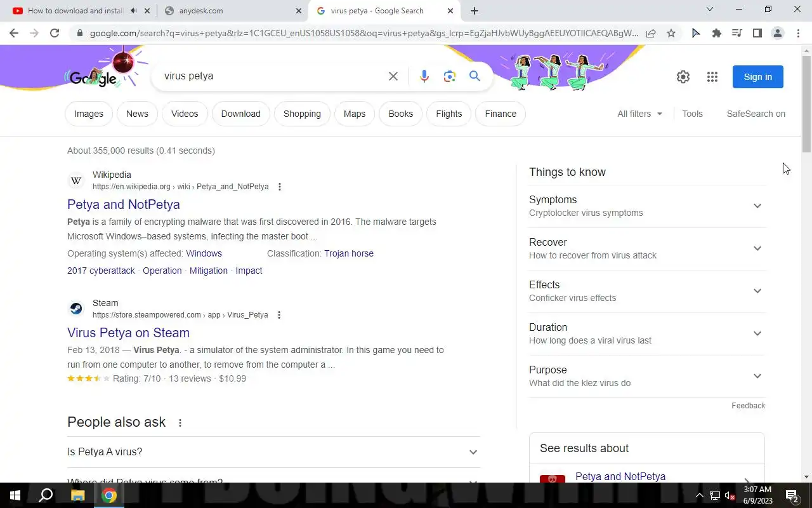Screen dimensions: 812x508
Task: Open 'Petya and NotPetya' Wikipedia result
Action: [124, 204]
